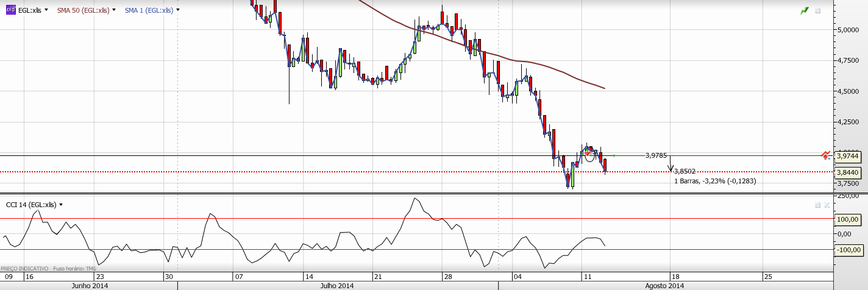Close the CCI indicator panel

coord(827,205)
